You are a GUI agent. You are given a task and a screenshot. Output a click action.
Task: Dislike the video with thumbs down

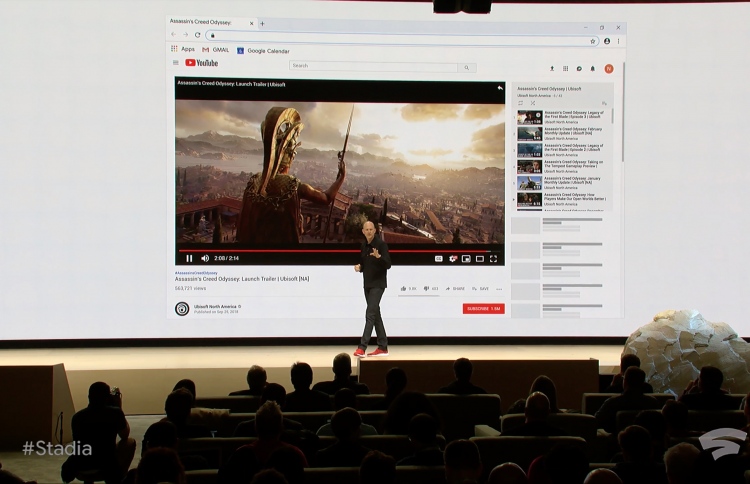point(431,288)
